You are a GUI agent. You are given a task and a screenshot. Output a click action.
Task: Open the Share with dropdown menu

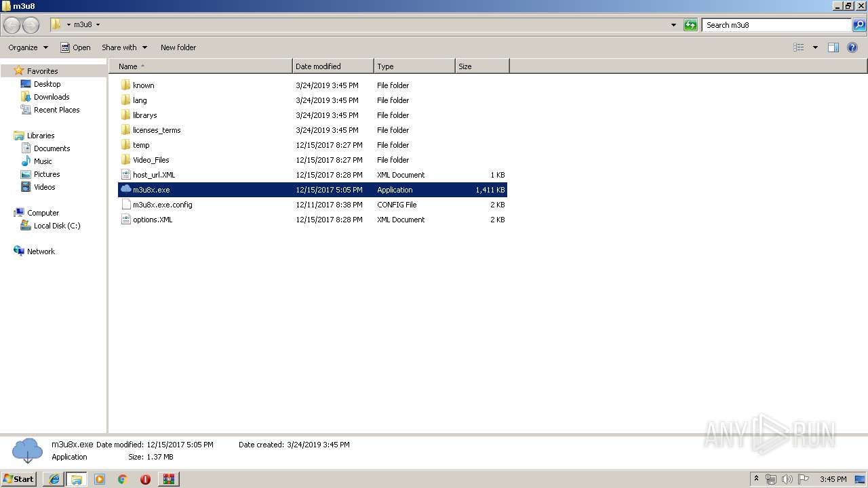[x=124, y=47]
